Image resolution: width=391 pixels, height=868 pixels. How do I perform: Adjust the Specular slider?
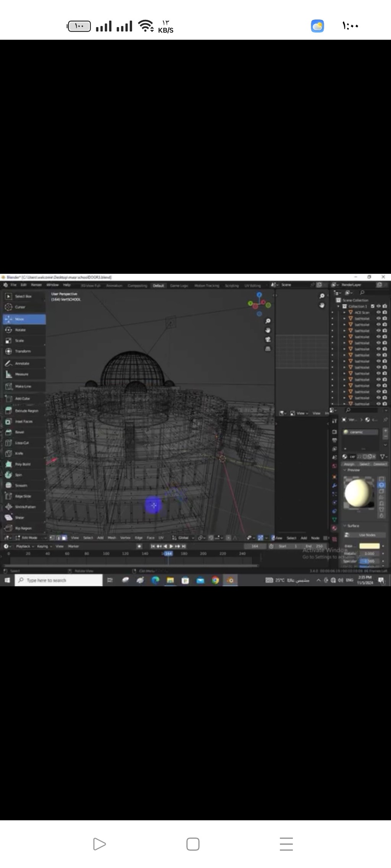(x=369, y=561)
